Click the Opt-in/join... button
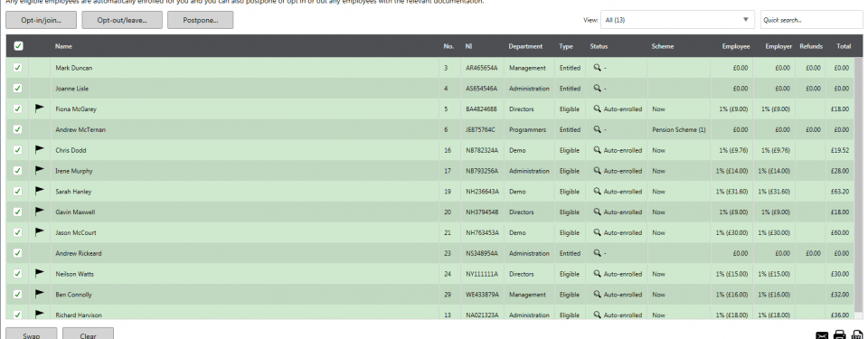868x339 pixels. click(42, 20)
